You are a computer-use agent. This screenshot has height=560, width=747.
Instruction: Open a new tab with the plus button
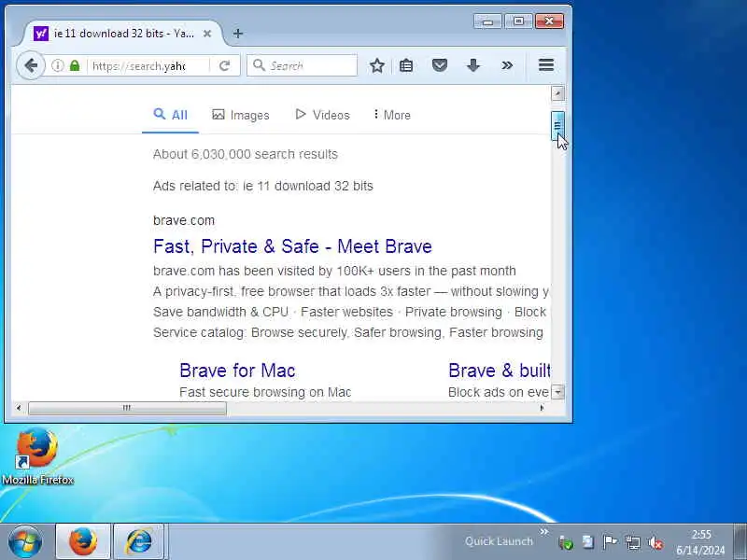point(238,34)
